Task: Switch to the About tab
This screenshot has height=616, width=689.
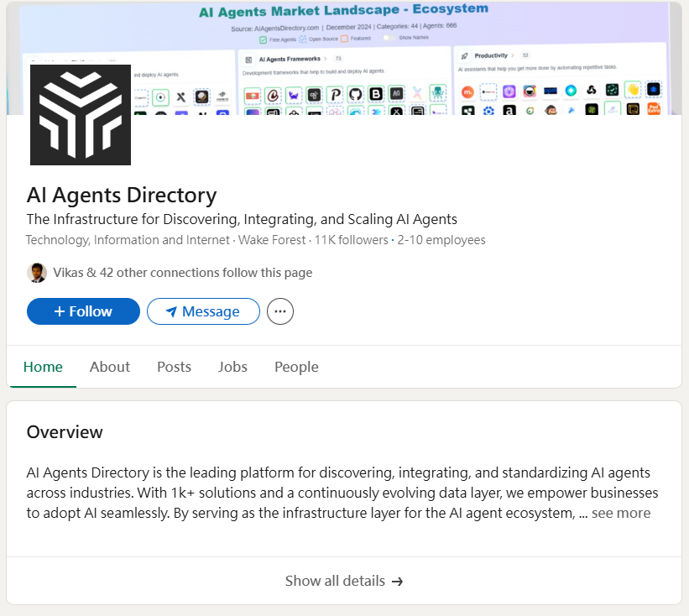Action: point(110,367)
